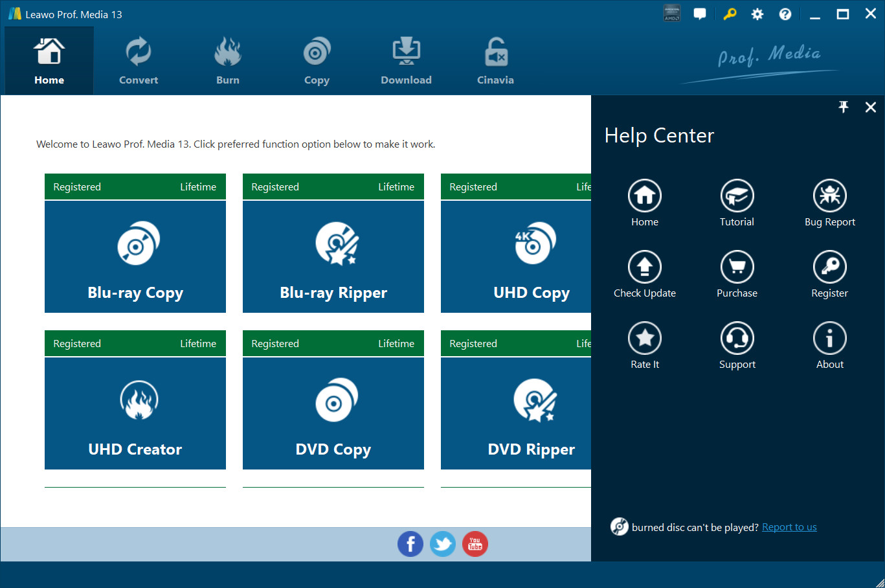The width and height of the screenshot is (885, 588).
Task: Select Check Update in Help Center
Action: pyautogui.click(x=644, y=267)
